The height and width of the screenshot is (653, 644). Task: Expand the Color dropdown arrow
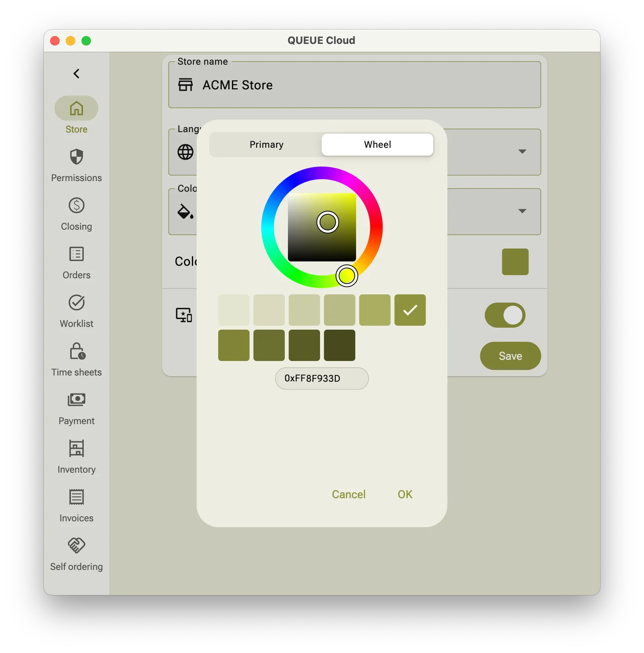click(522, 211)
